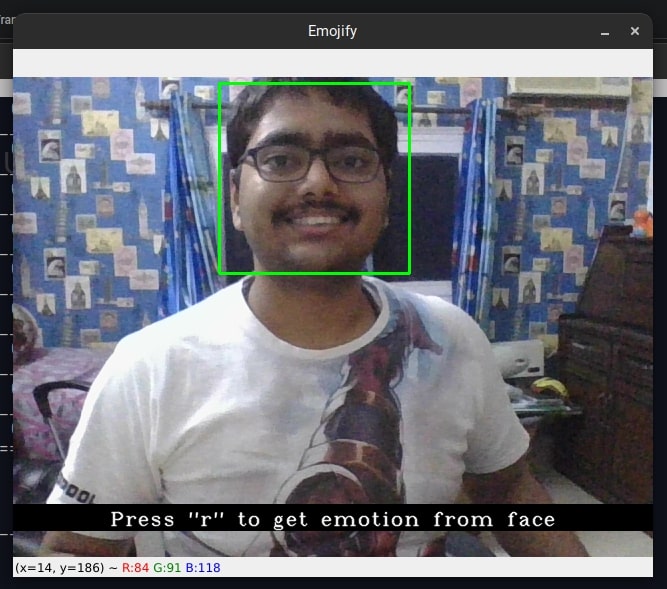
Task: Click the B:118 blue value in status bar
Action: tap(203, 568)
